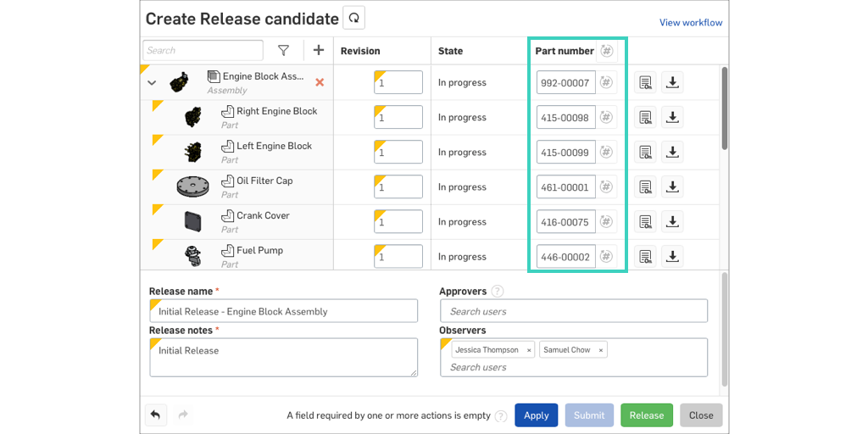Click the Crank Cover part thumbnail
Viewport: 868px width, 434px height.
(x=192, y=221)
